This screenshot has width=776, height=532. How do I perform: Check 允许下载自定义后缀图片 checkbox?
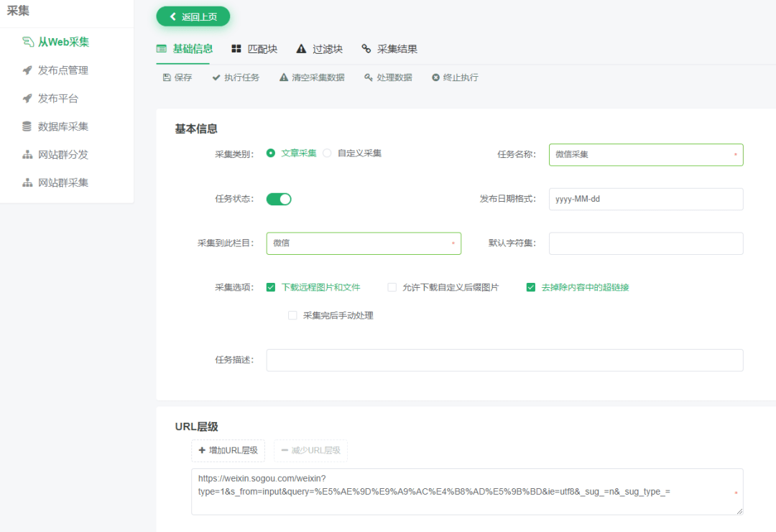coord(392,287)
